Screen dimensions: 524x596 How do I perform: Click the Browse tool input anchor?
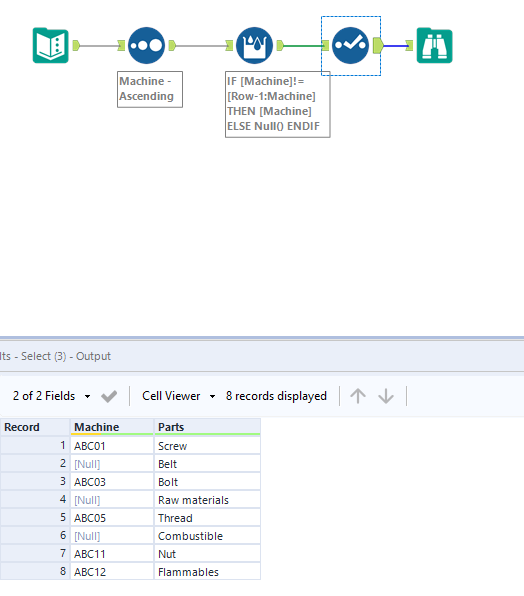[409, 46]
